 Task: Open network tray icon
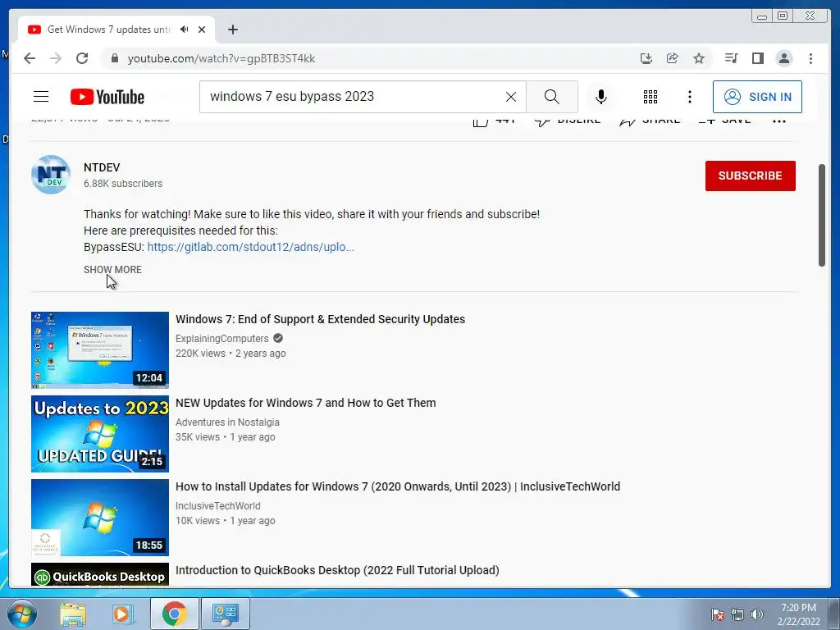pyautogui.click(x=737, y=614)
